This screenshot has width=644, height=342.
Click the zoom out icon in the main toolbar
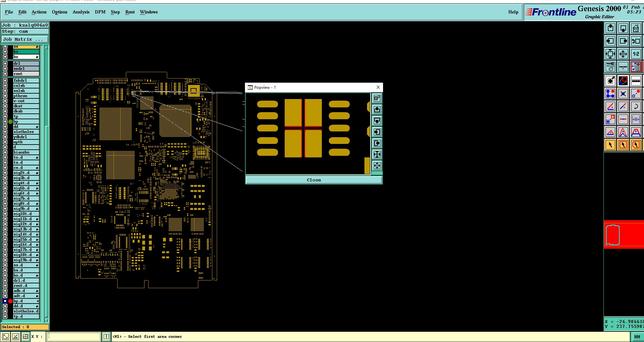(x=623, y=54)
